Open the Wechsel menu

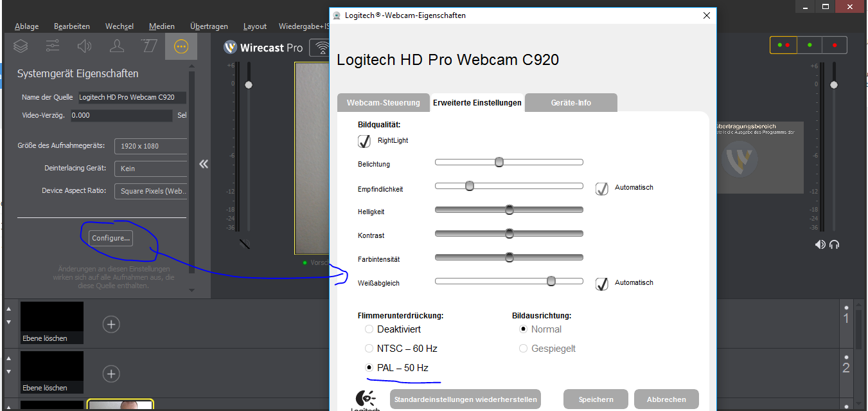[120, 26]
